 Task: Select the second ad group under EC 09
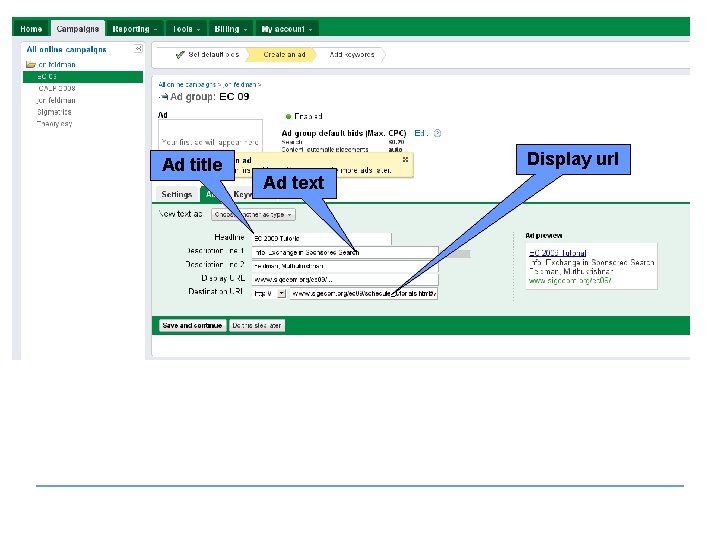coord(56,88)
